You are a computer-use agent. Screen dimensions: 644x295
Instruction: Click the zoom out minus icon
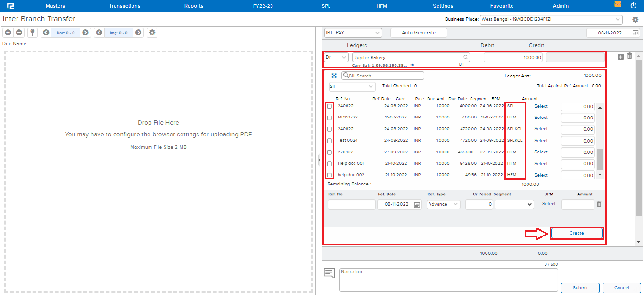(x=19, y=33)
